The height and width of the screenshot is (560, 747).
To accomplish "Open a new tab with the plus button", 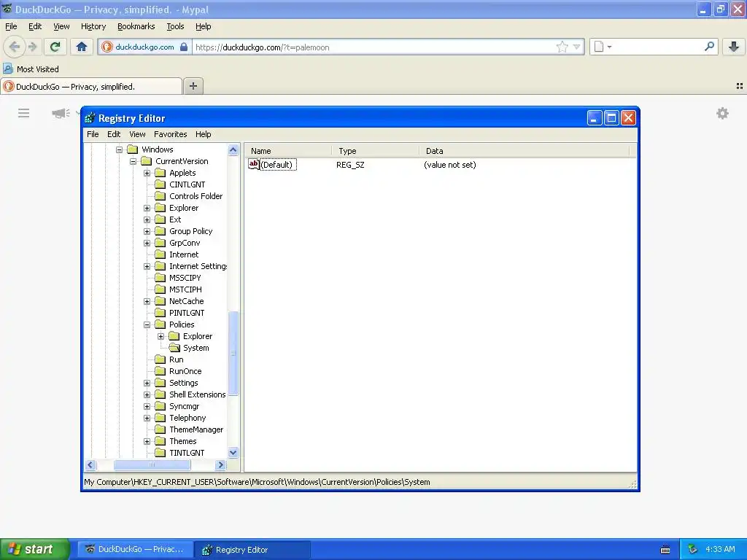I will click(x=193, y=86).
